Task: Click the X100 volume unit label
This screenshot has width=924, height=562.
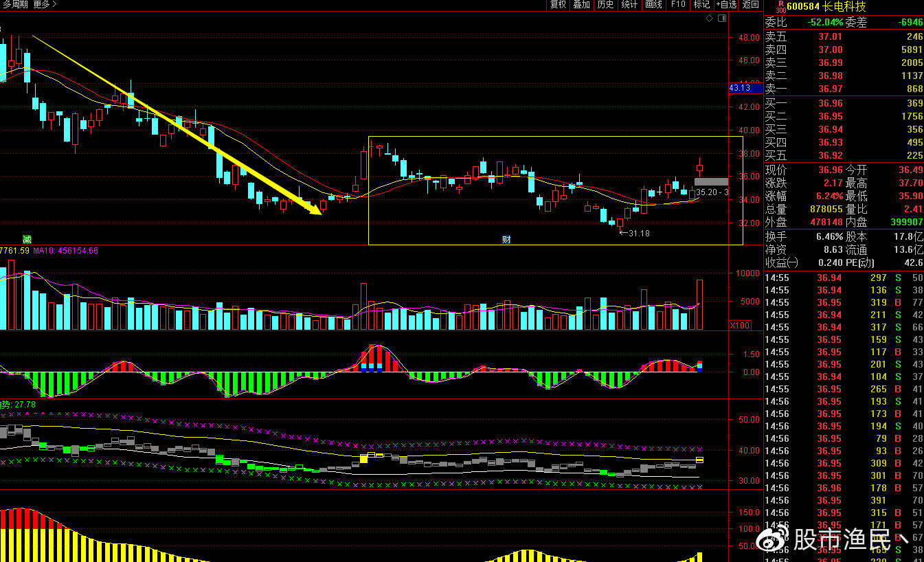Action: tap(739, 325)
